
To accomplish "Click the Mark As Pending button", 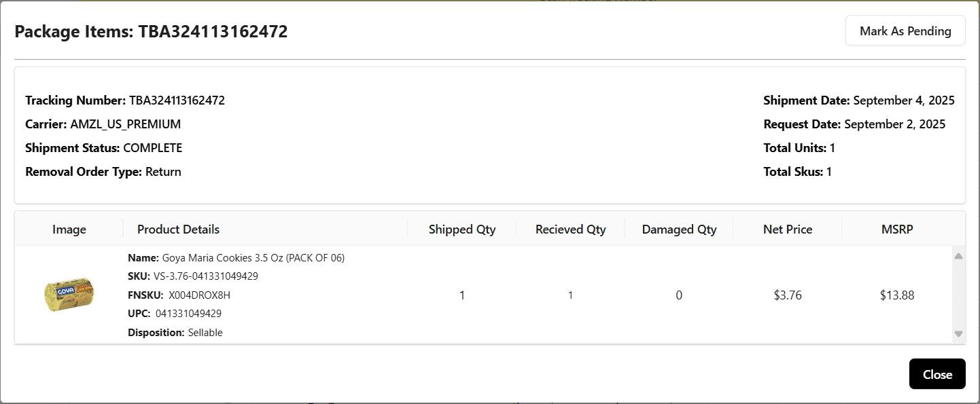I will click(905, 31).
